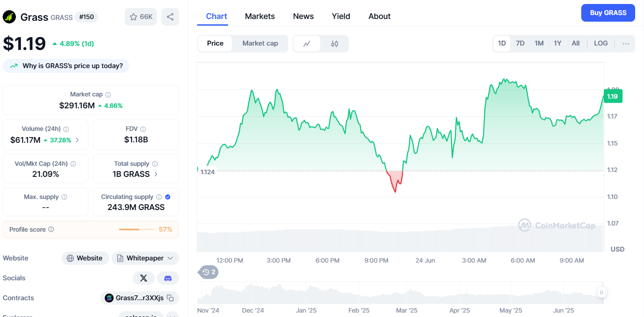Click the events history badge showing 2
This screenshot has width=644, height=317.
(208, 272)
